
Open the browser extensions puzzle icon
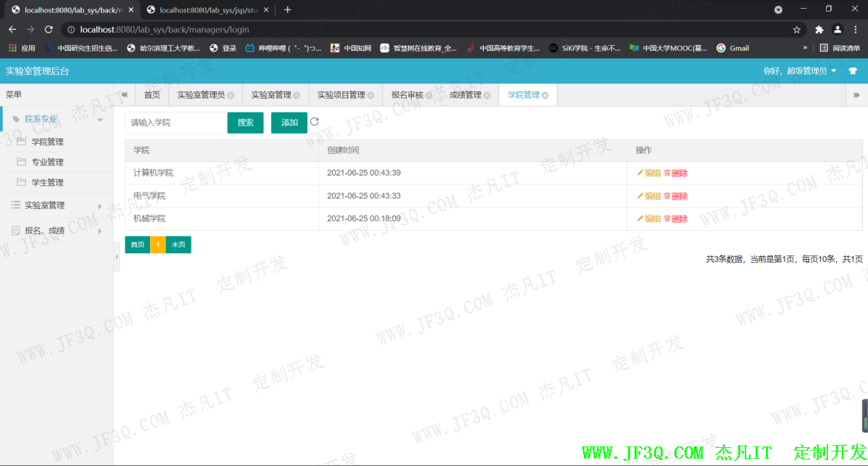click(x=819, y=30)
